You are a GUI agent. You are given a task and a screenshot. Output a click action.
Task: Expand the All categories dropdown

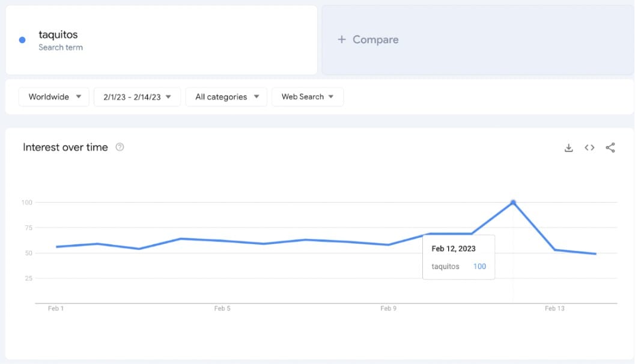pos(226,97)
